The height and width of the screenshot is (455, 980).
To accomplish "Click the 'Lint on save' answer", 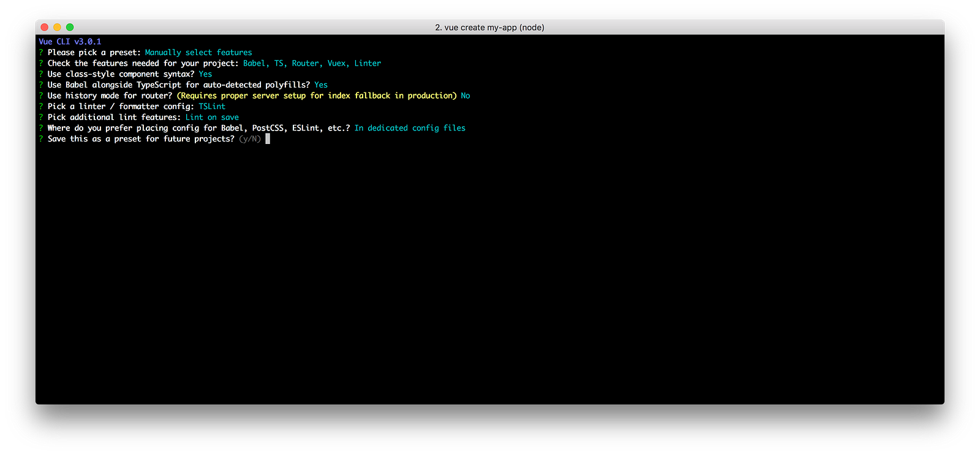I will (212, 118).
